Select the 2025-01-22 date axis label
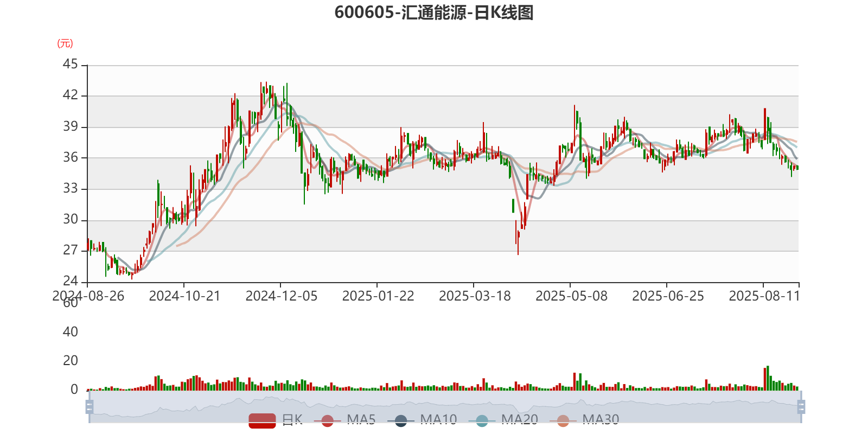 point(378,296)
